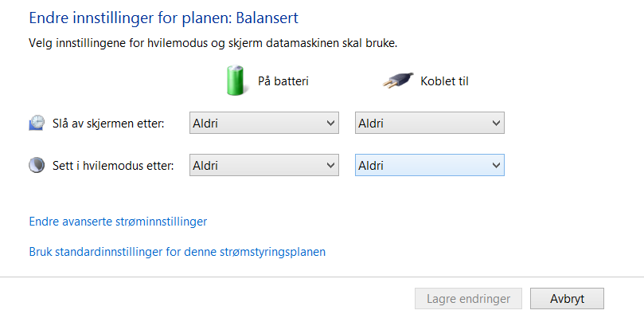Open the battery display-off time dropdown
Screen dimensions: 644x326
(x=264, y=123)
